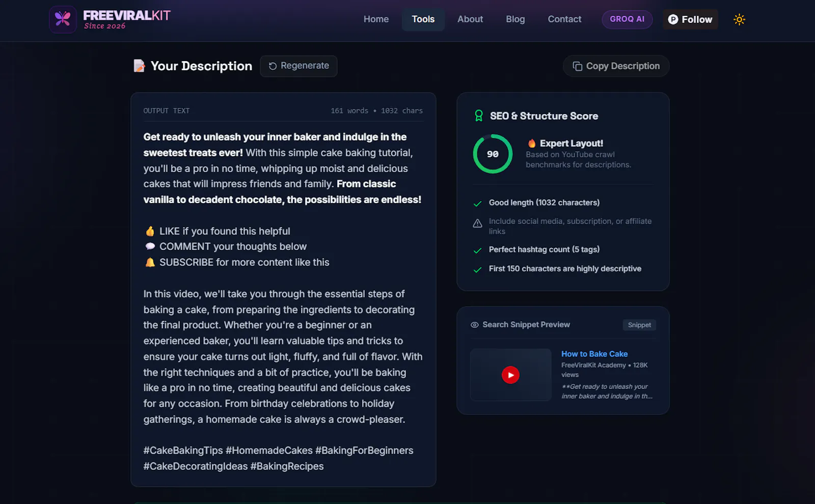Viewport: 815px width, 504px height.
Task: Click the checkmark beside Perfect hashtag count
Action: (x=477, y=250)
